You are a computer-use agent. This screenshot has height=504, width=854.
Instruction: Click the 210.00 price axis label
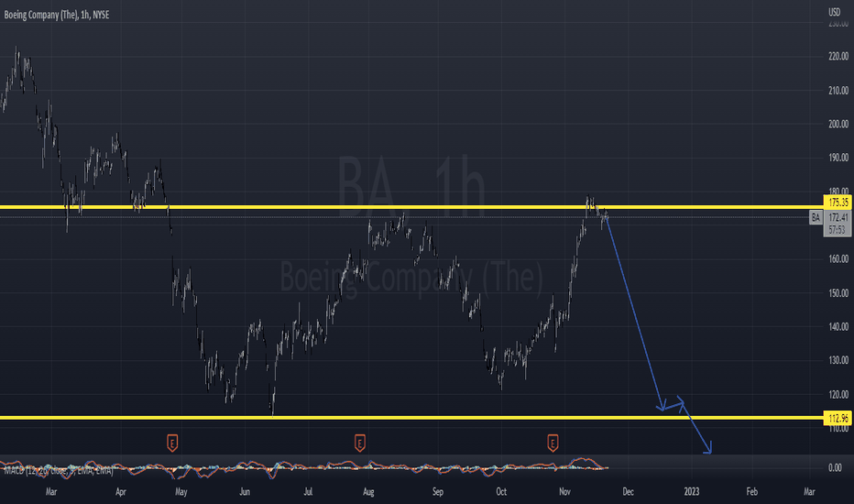point(838,91)
